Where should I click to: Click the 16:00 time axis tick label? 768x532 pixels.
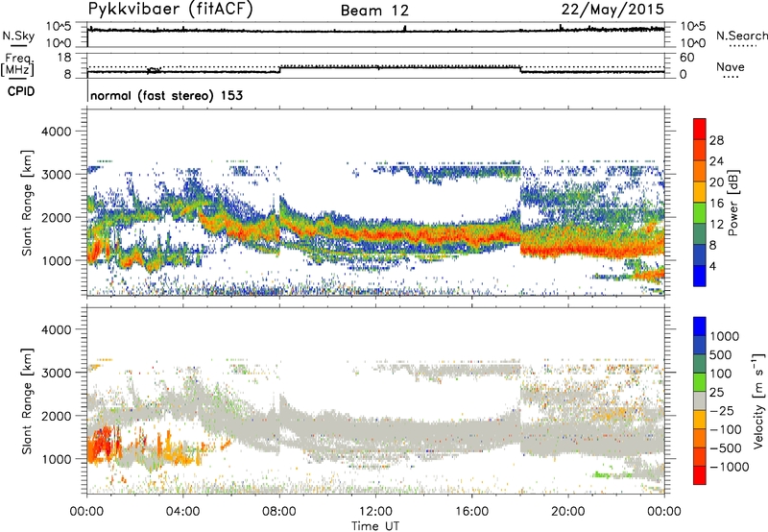[x=471, y=512]
